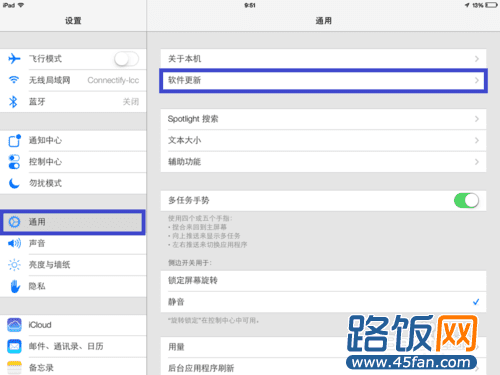Tap the Sounds speaker icon
The height and width of the screenshot is (375, 500).
click(x=14, y=243)
